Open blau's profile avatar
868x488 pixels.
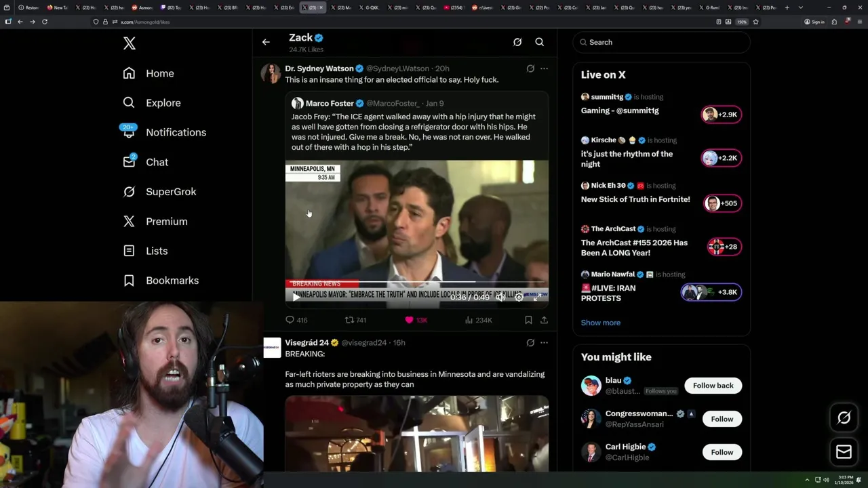coord(591,386)
